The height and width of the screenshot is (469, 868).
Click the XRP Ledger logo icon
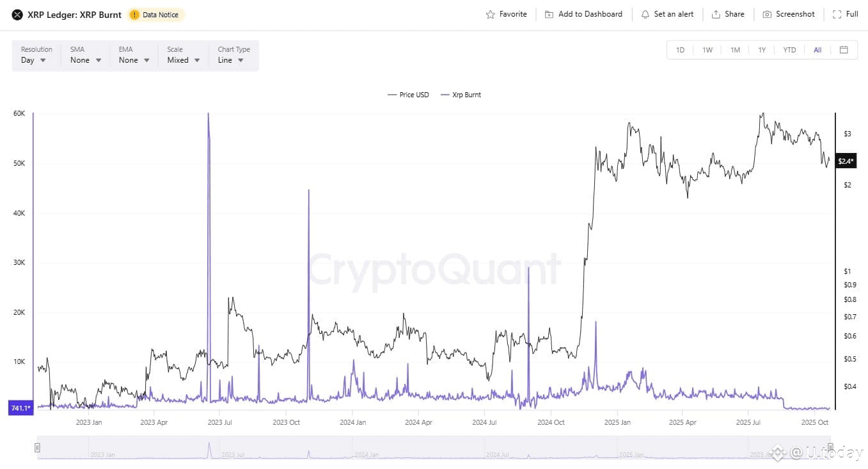16,14
